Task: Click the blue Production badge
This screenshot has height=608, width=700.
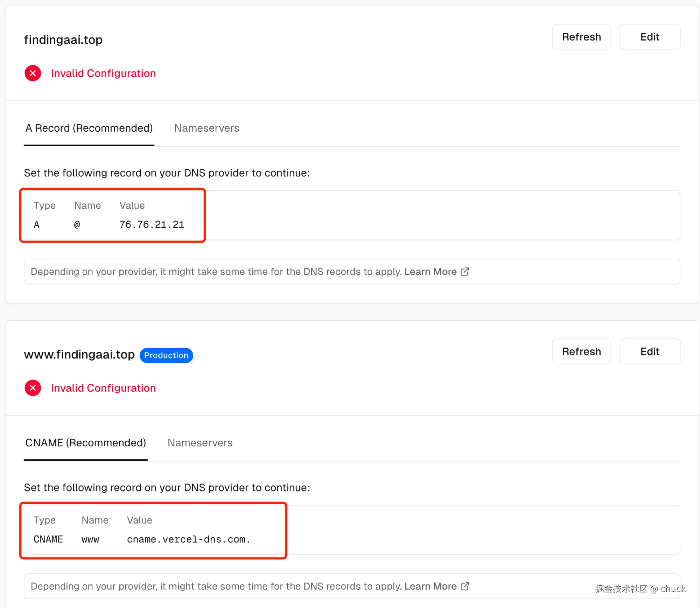Action: (x=166, y=355)
